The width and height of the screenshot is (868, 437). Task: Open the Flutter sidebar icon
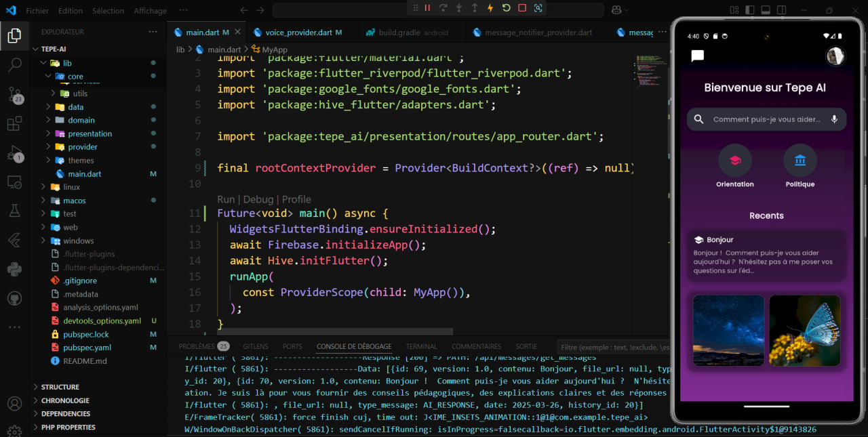point(14,240)
